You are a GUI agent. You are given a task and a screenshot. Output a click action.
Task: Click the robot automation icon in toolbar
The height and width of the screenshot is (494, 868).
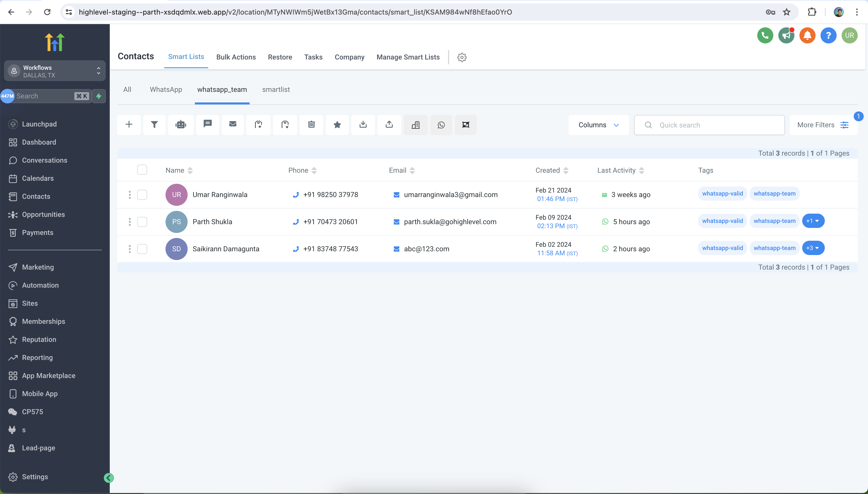click(181, 125)
